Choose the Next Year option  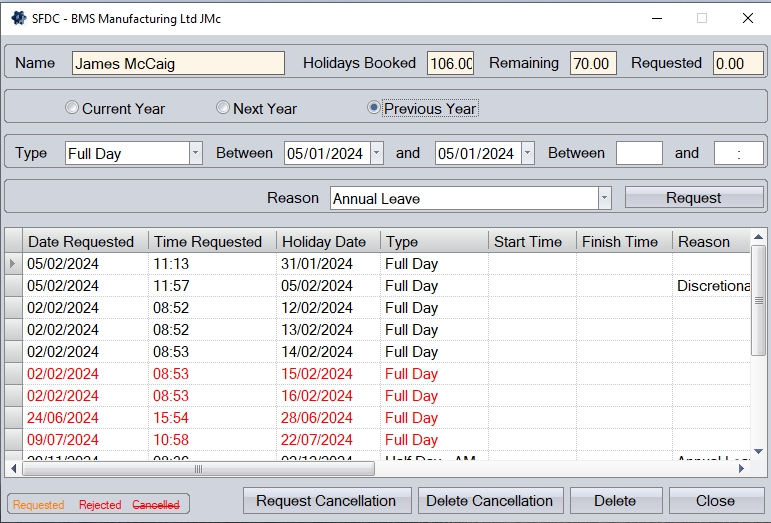tap(223, 108)
